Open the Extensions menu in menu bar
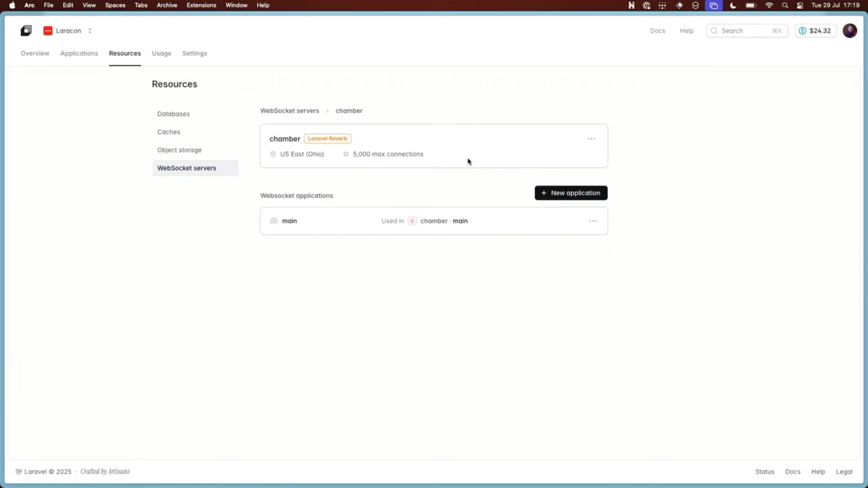 (201, 5)
